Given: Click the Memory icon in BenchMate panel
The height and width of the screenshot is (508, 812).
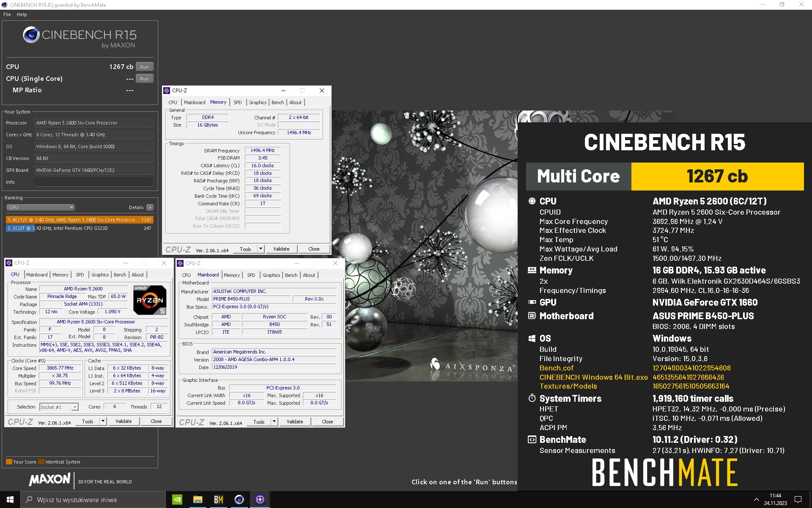Looking at the screenshot, I should coord(532,270).
